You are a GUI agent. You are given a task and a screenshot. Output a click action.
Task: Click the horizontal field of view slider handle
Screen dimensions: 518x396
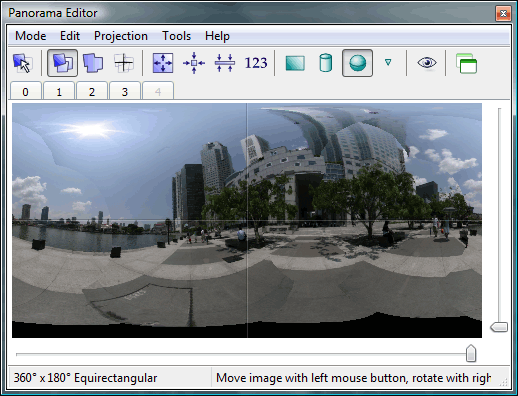tap(471, 353)
